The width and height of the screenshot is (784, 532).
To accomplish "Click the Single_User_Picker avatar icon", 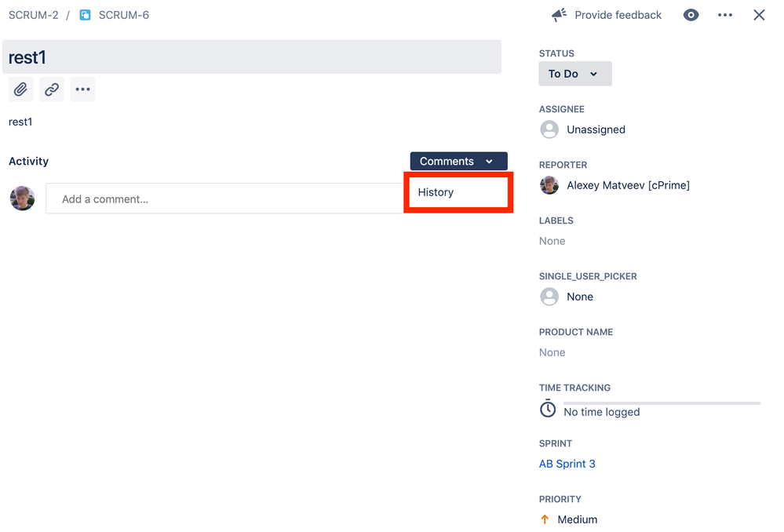I will click(549, 297).
